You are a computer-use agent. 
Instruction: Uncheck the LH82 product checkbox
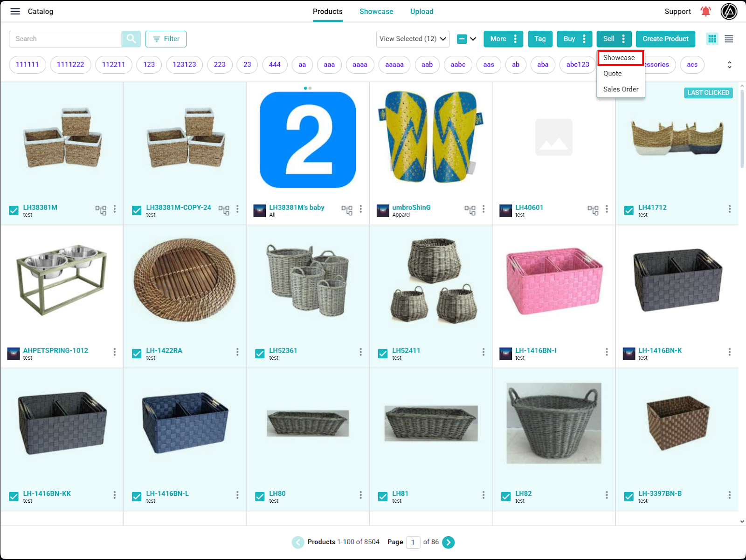point(506,497)
